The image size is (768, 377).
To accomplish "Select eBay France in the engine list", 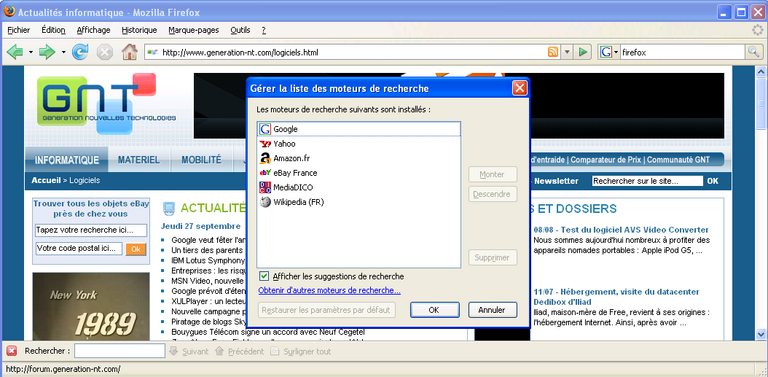I will 359,173.
